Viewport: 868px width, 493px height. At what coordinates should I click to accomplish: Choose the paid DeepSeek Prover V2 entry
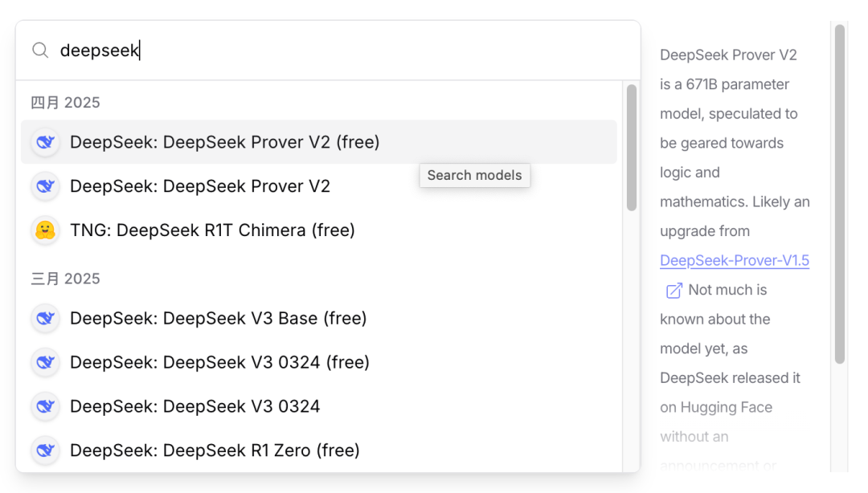point(200,186)
